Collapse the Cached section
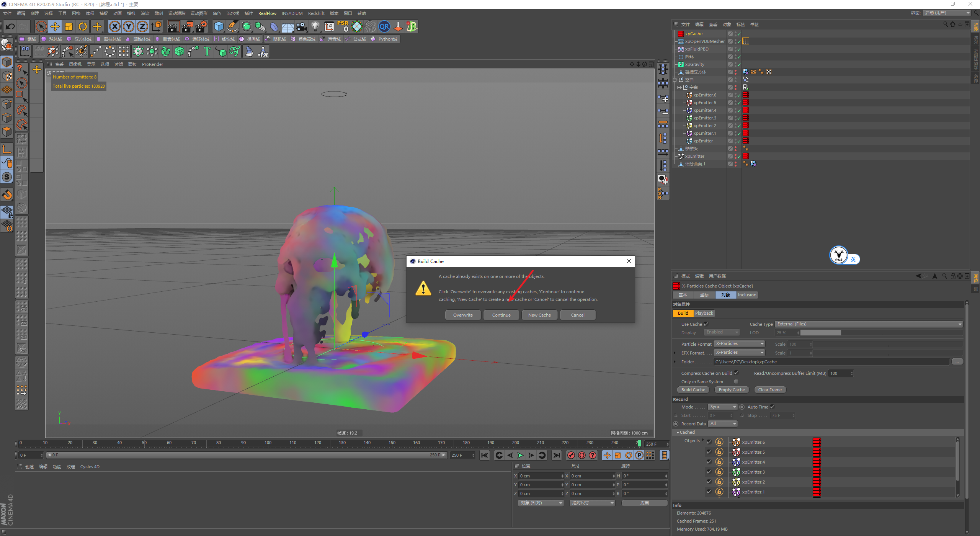The width and height of the screenshot is (980, 536). (x=678, y=433)
